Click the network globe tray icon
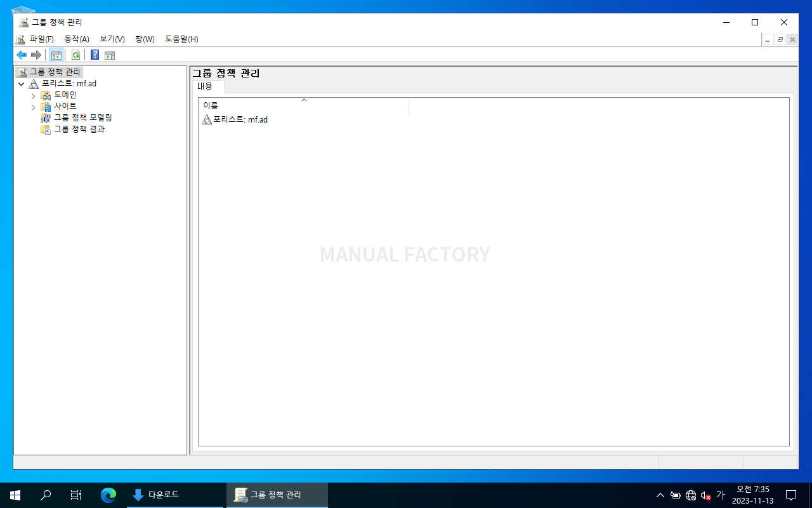 click(691, 495)
